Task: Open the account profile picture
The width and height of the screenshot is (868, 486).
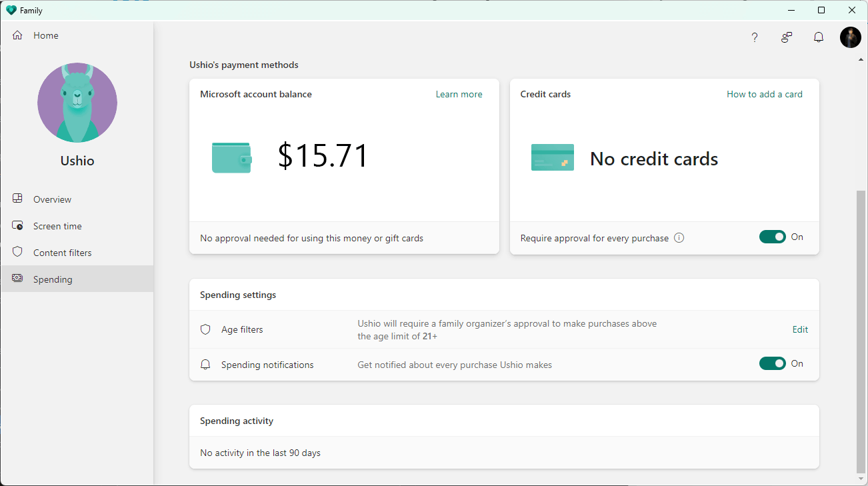Action: pyautogui.click(x=851, y=37)
